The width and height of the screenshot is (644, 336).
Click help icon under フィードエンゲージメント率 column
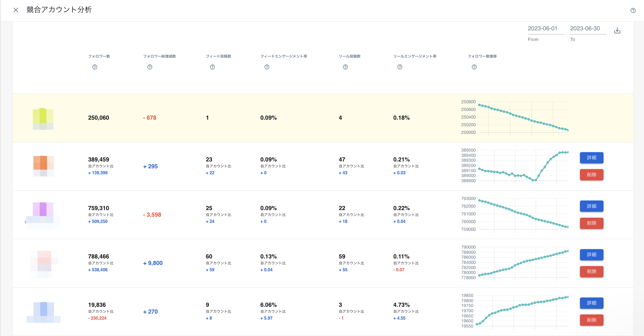267,67
